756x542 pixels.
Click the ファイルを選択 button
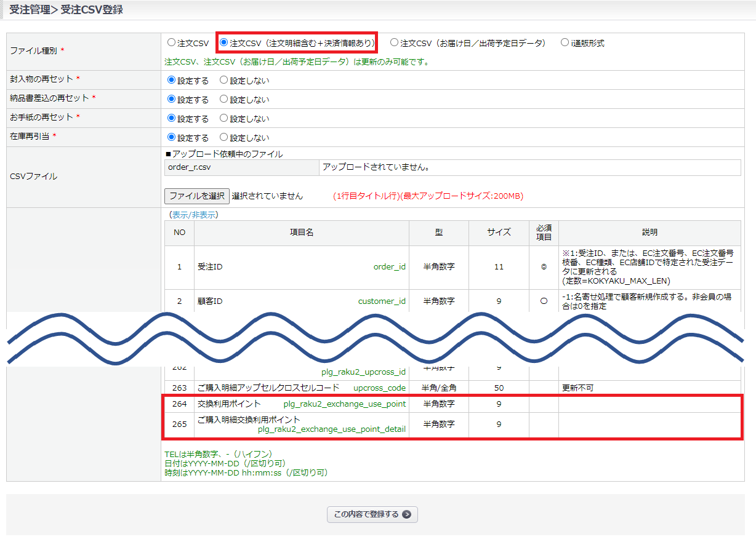(x=197, y=196)
